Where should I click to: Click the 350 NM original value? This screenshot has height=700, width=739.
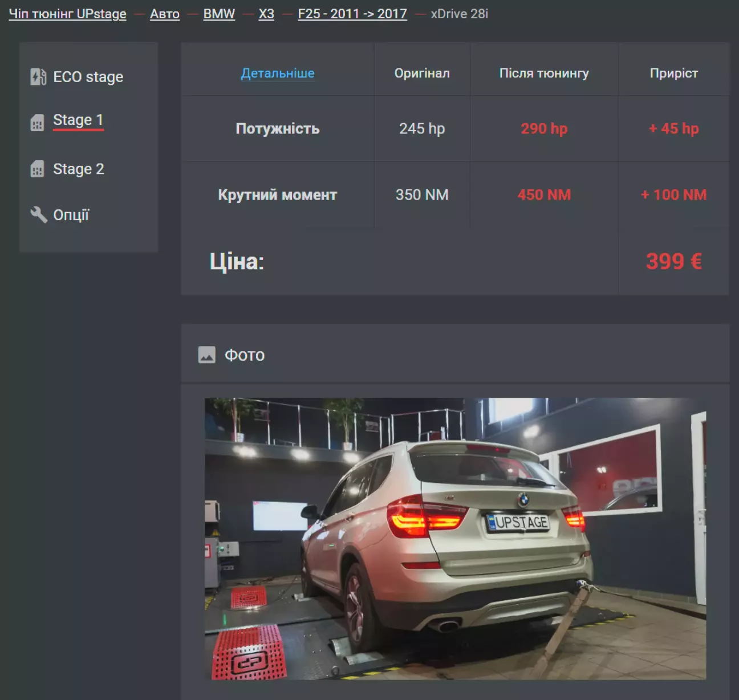click(x=422, y=194)
